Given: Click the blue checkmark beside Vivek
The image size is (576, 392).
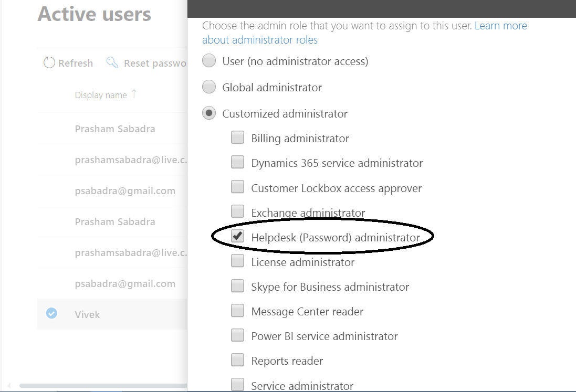Looking at the screenshot, I should pyautogui.click(x=51, y=313).
